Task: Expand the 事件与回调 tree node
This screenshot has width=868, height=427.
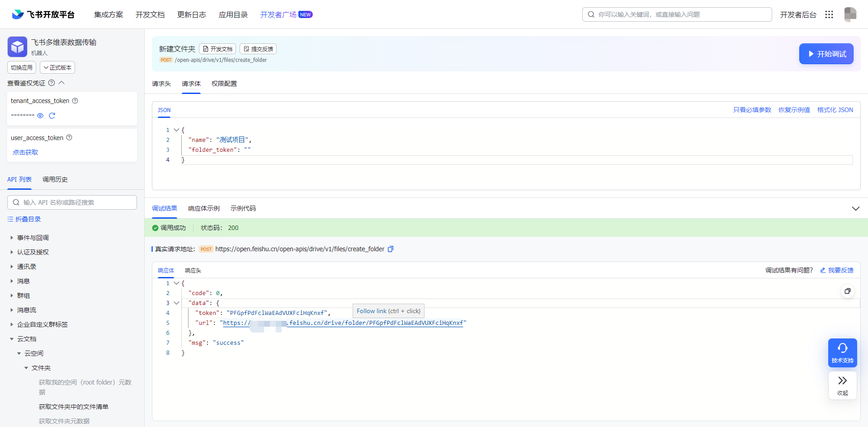Action: coord(12,238)
